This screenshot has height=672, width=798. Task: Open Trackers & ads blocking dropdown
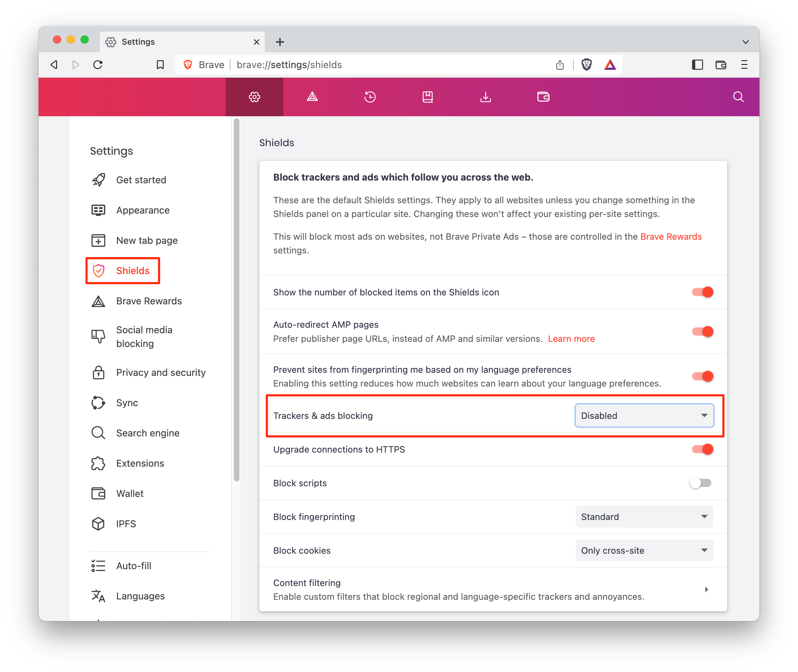pyautogui.click(x=644, y=416)
